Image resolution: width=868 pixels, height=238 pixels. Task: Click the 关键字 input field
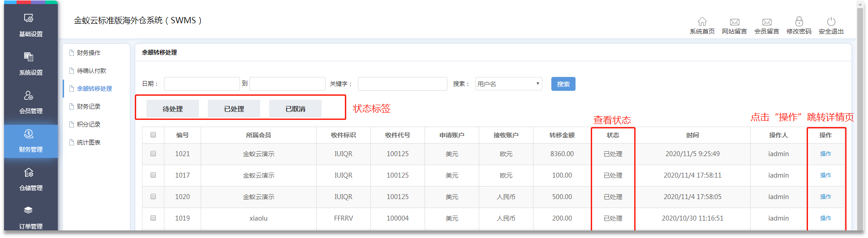point(402,84)
